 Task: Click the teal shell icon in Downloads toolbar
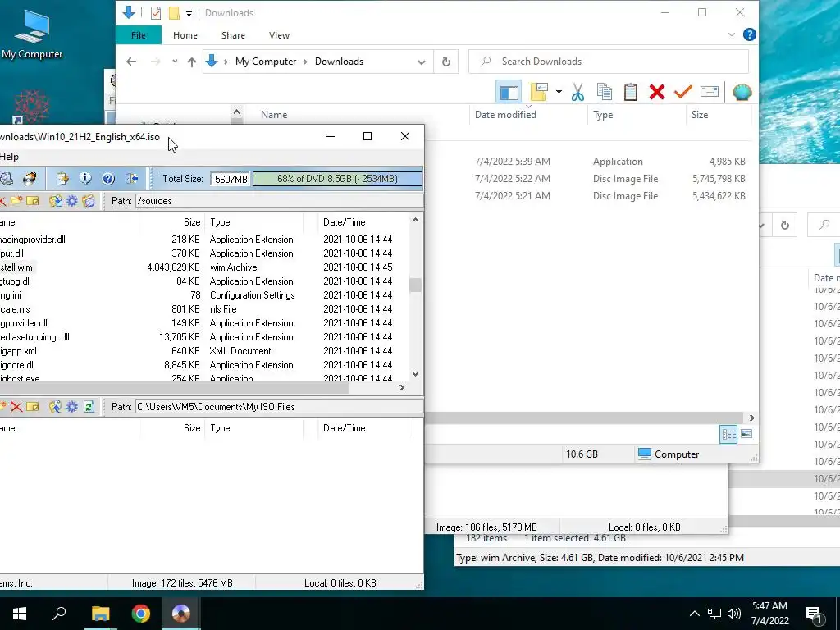[742, 92]
